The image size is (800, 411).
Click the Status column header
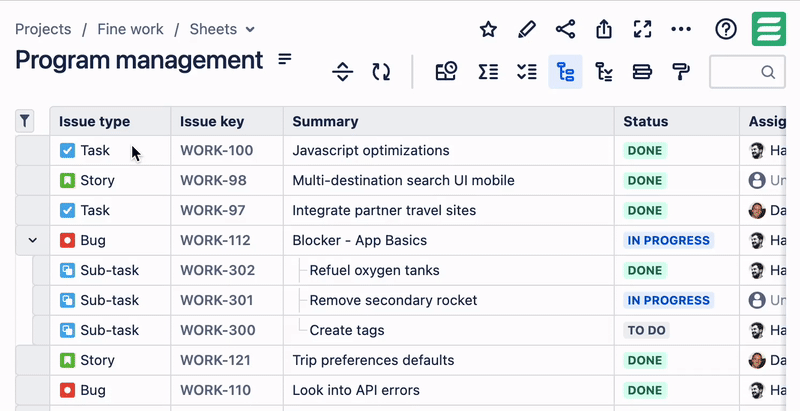tap(677, 121)
